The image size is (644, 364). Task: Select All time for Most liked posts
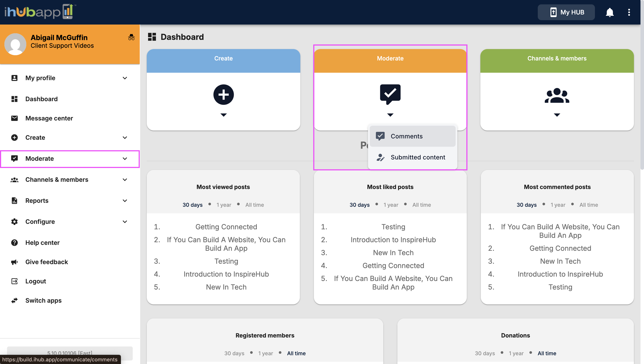pos(421,205)
